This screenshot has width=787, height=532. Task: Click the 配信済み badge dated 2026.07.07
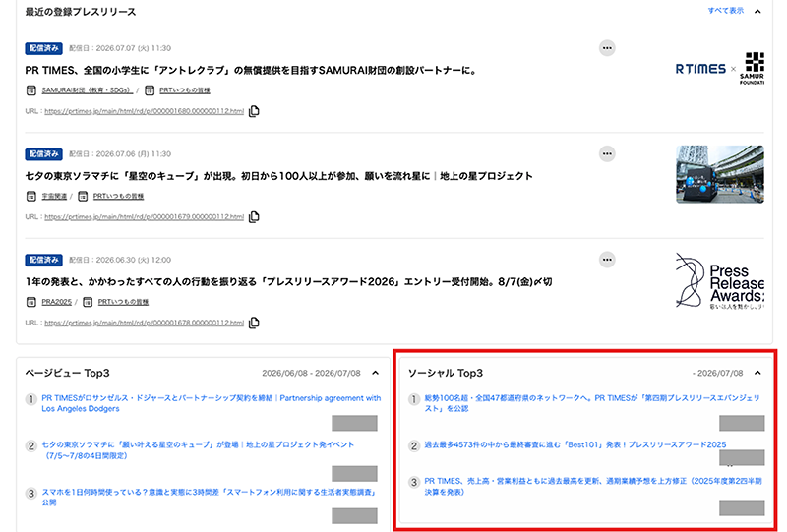(43, 48)
